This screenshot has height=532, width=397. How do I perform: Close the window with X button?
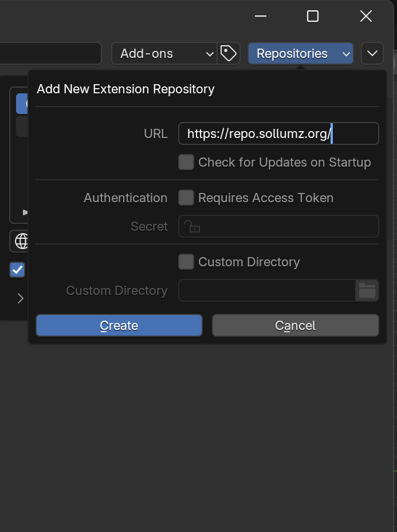pos(366,16)
